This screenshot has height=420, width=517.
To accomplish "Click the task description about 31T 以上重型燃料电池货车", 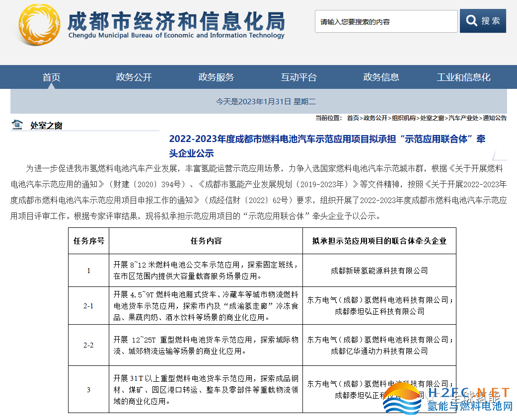I will point(206,390).
